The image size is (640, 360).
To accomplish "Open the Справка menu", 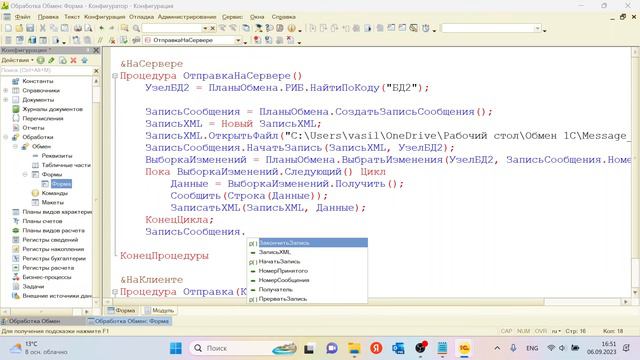I will click(x=283, y=17).
